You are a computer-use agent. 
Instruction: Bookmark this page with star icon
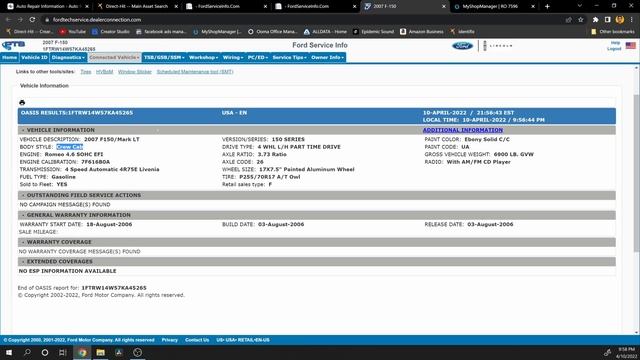580,20
